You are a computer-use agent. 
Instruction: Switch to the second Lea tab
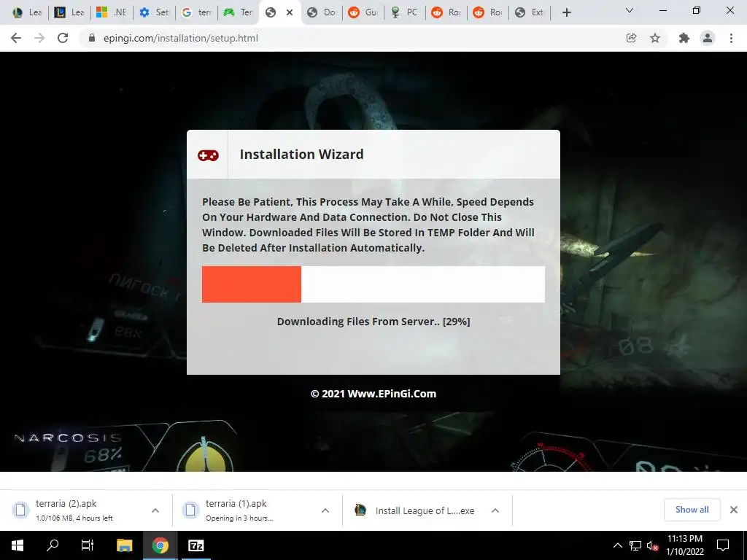pyautogui.click(x=69, y=12)
